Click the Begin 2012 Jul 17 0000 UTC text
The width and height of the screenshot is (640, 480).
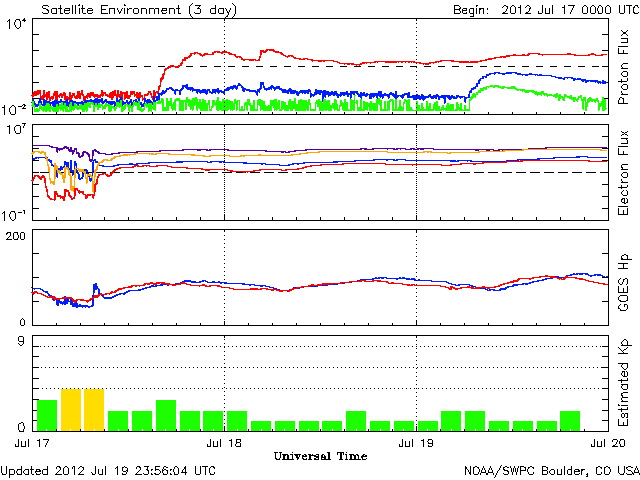546,10
